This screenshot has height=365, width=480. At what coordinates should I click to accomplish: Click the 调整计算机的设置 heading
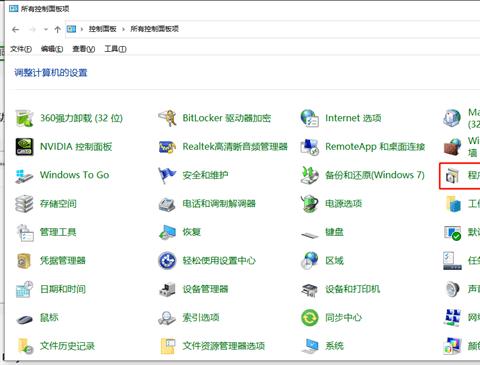51,73
